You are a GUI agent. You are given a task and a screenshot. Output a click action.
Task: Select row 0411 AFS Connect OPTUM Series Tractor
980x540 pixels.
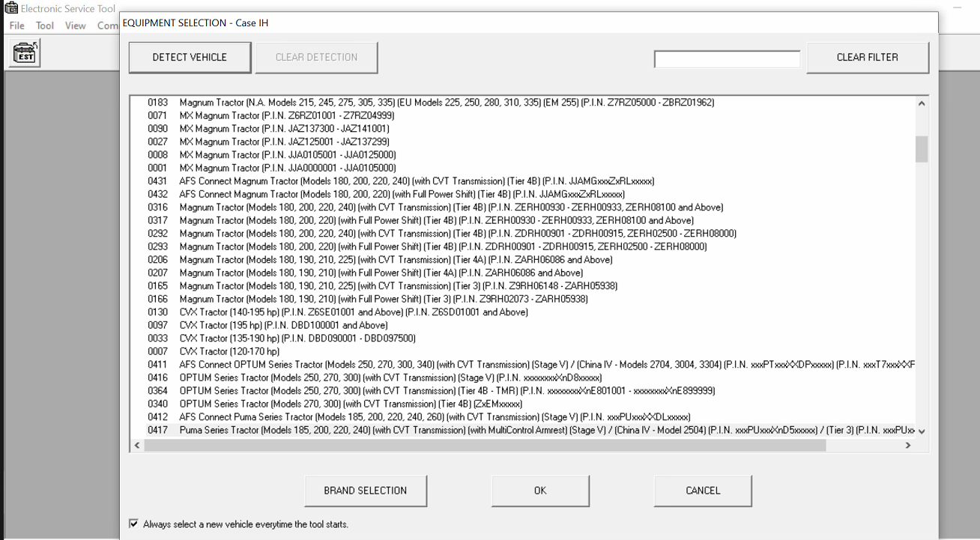coord(522,365)
